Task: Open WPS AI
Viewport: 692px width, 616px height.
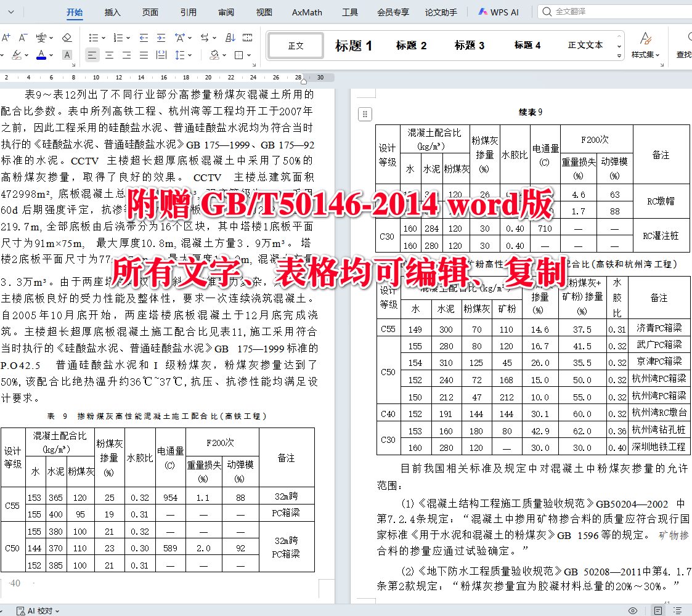Action: pyautogui.click(x=499, y=12)
